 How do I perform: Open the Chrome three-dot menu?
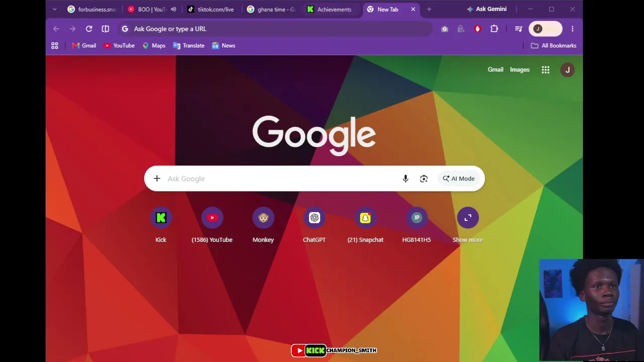click(573, 29)
